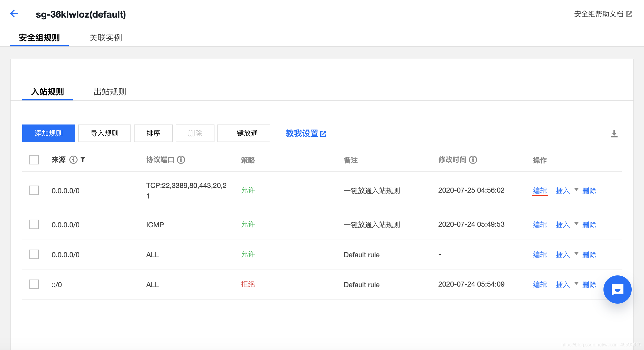Select the 入站规则 tab

click(48, 92)
